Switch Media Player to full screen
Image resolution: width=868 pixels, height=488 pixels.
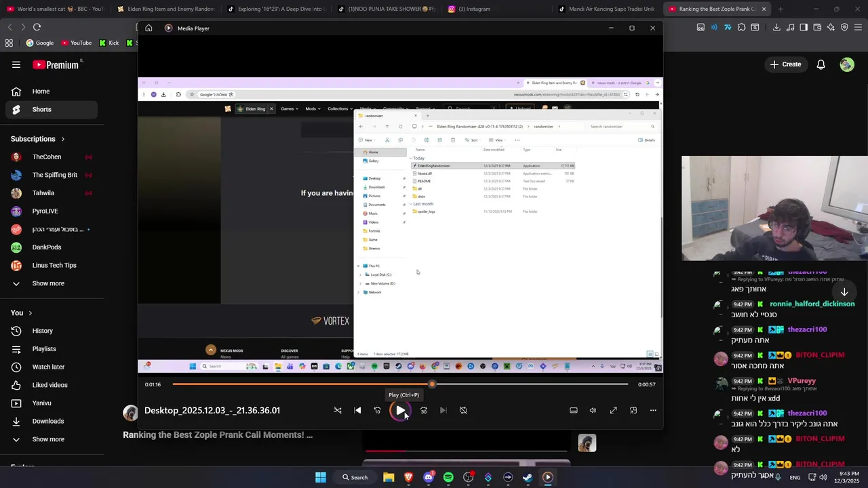tap(613, 410)
